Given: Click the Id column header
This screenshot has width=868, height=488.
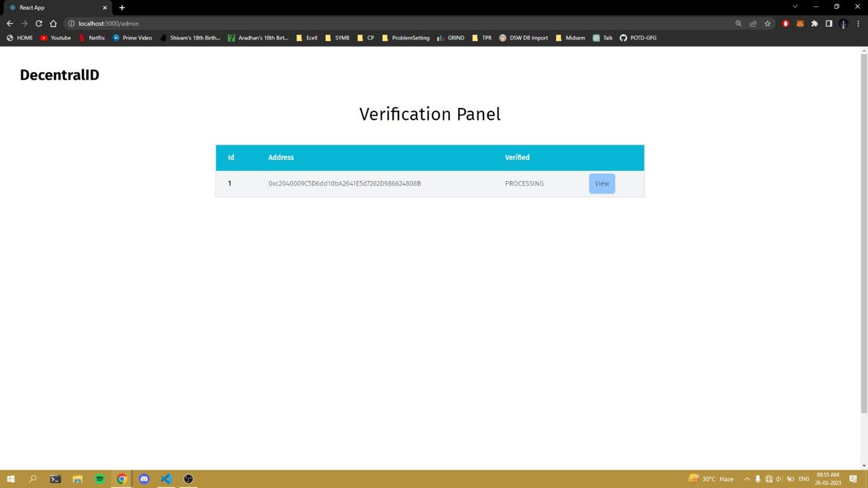Looking at the screenshot, I should [231, 157].
